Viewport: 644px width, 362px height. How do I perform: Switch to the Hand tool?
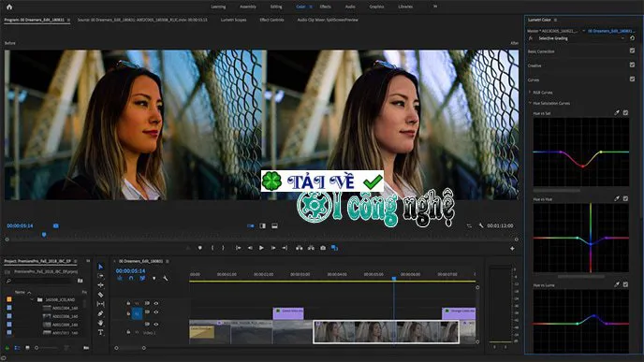pos(101,323)
